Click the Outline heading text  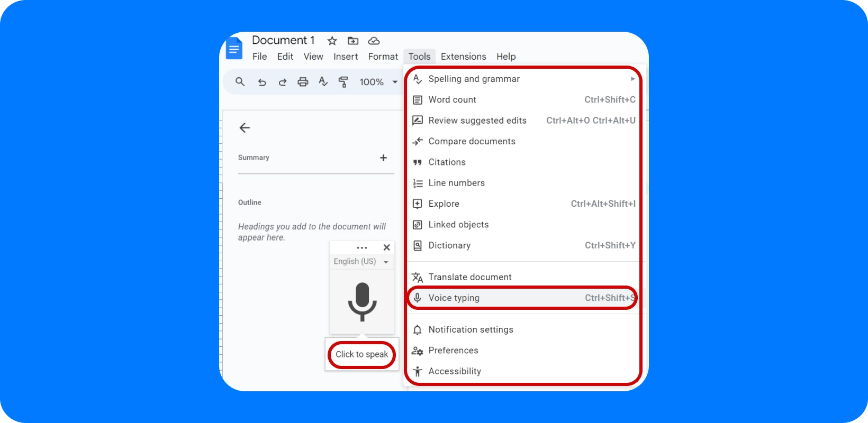pos(250,203)
